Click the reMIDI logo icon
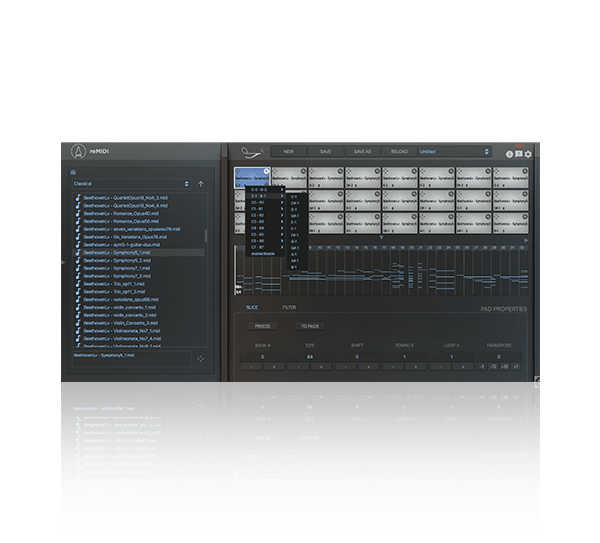The image size is (600, 543). click(79, 153)
